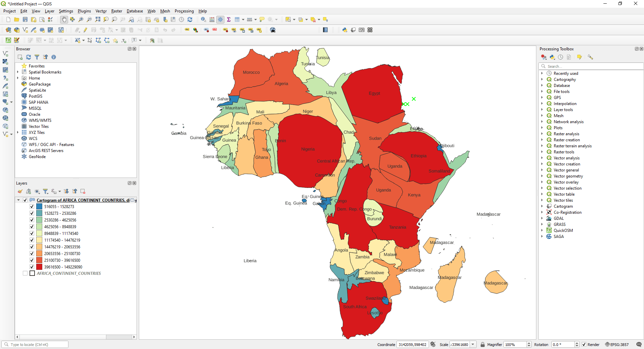Click orange swatch for 20653556 - 25100730

(39, 254)
